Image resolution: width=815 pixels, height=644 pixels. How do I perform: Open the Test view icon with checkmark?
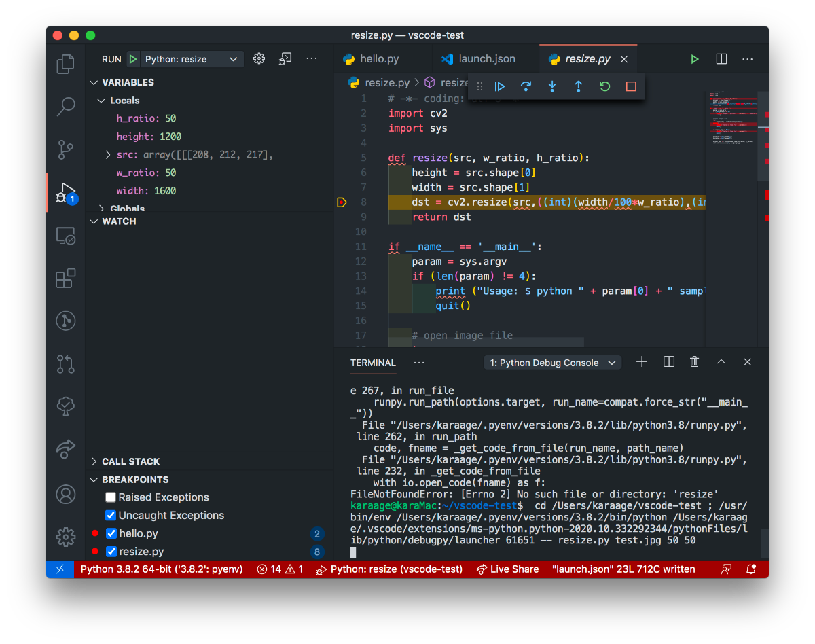point(65,406)
